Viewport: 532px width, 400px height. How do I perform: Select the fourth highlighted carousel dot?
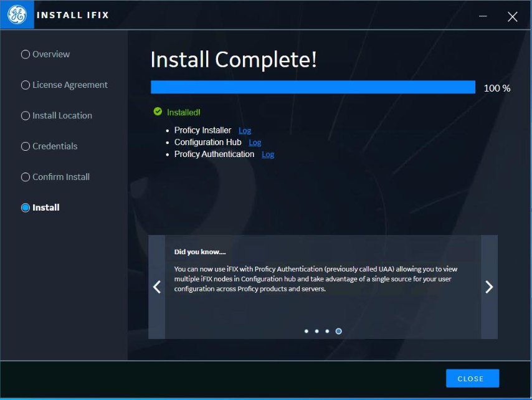(x=339, y=331)
